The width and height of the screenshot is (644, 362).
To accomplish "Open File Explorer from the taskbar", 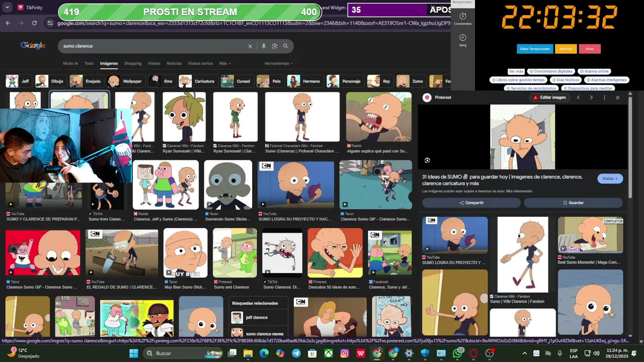I will coord(248,353).
